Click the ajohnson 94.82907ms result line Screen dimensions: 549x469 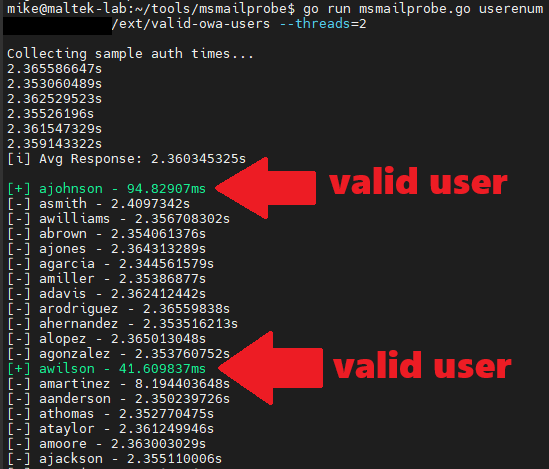[x=106, y=189]
